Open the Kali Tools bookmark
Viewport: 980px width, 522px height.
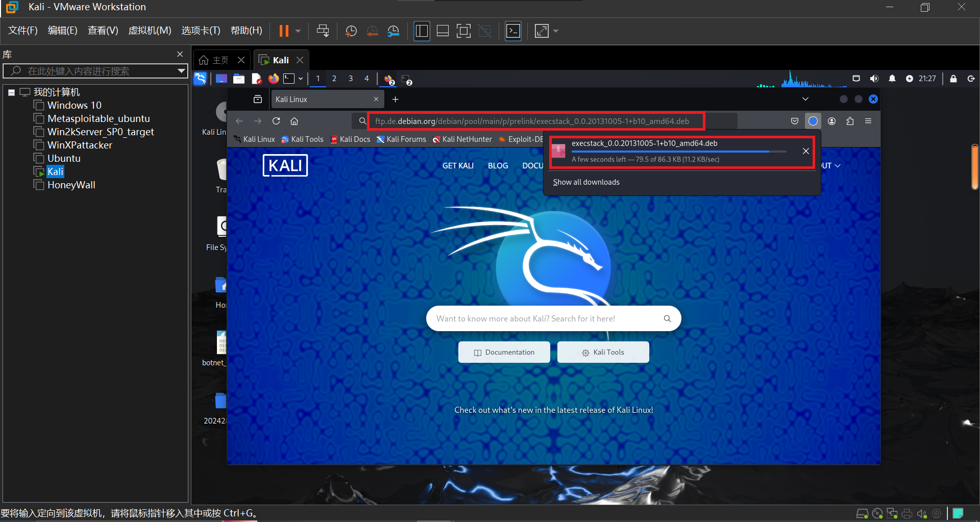pyautogui.click(x=302, y=139)
